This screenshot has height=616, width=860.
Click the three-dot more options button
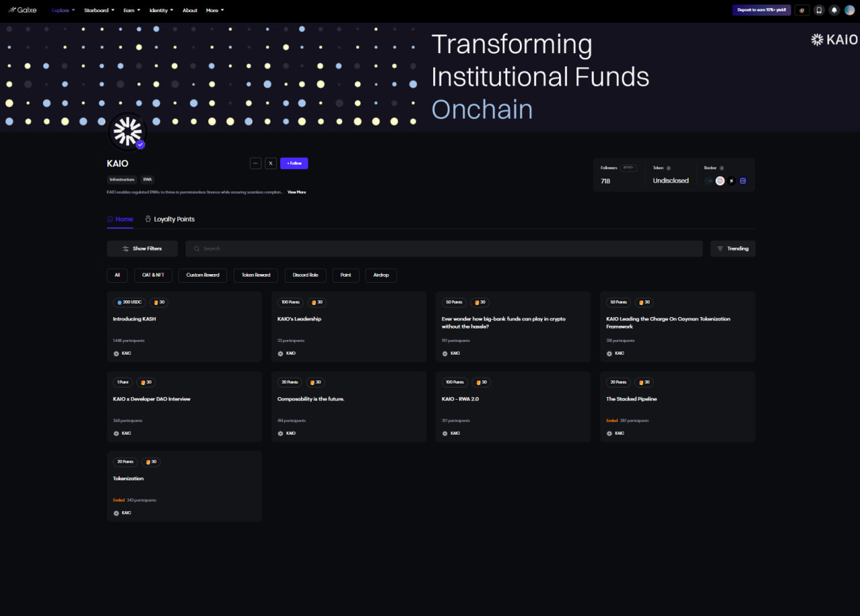[255, 163]
